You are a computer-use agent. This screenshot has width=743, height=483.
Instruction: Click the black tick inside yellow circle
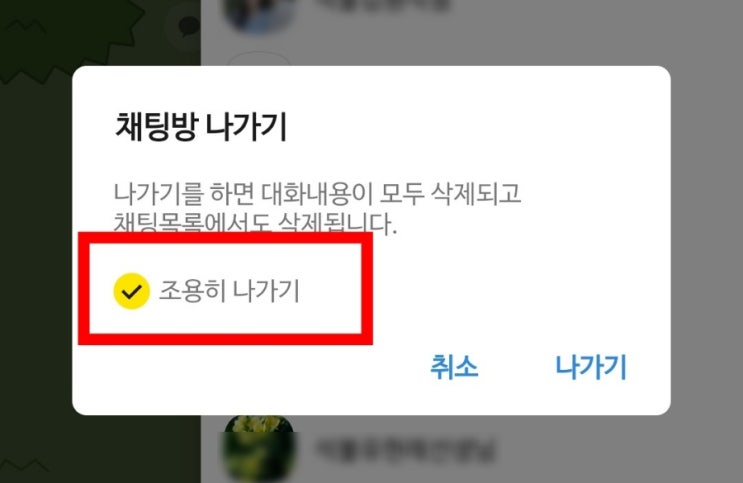click(x=131, y=292)
